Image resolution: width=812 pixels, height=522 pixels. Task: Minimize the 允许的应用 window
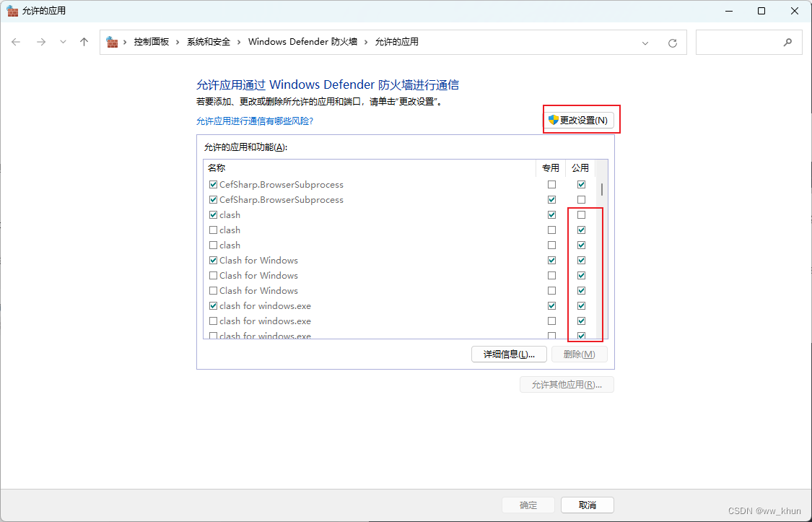tap(728, 11)
